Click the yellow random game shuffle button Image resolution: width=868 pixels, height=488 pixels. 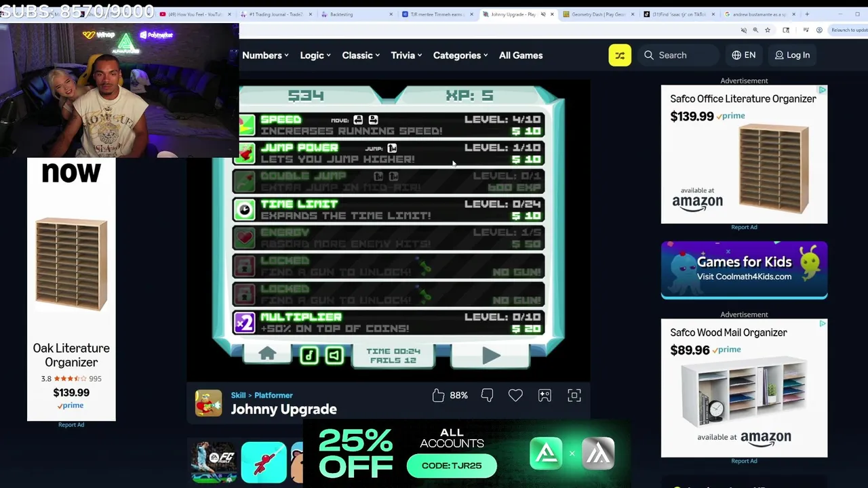pos(620,55)
